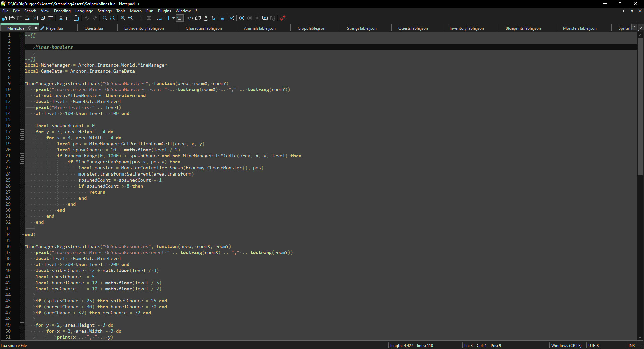Toggle Show All Characters pilcrow icon

[x=167, y=18]
